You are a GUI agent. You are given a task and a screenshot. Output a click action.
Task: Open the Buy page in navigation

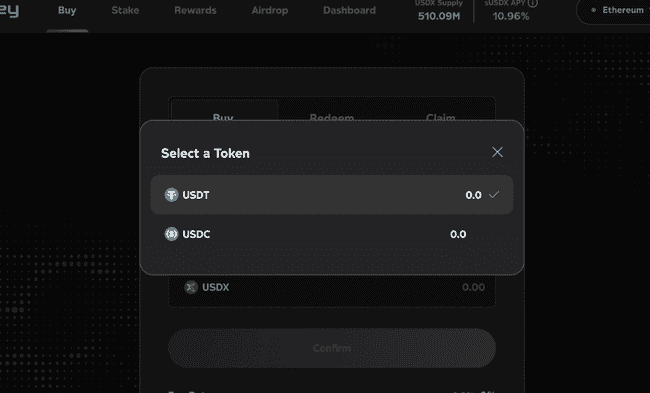(67, 10)
